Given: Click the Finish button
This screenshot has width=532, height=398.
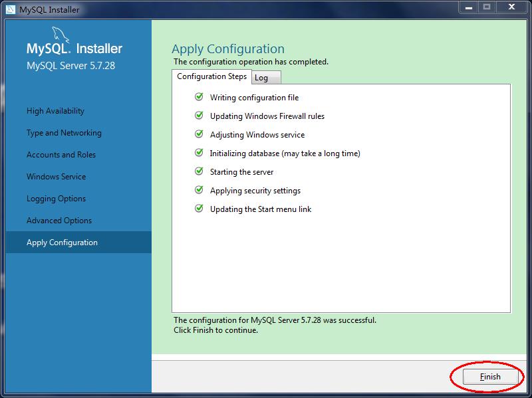Looking at the screenshot, I should click(x=490, y=377).
